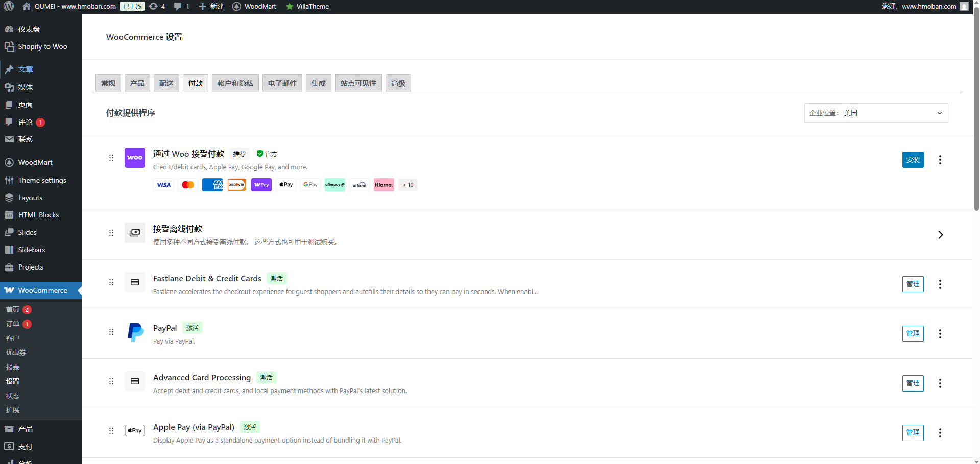Screen dimensions: 980x464
Task: Click the Discover card logo
Action: (237, 185)
